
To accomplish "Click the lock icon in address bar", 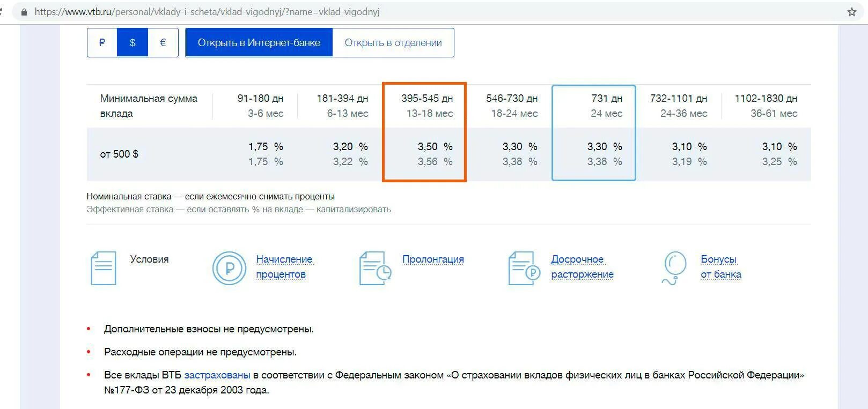I will click(24, 12).
